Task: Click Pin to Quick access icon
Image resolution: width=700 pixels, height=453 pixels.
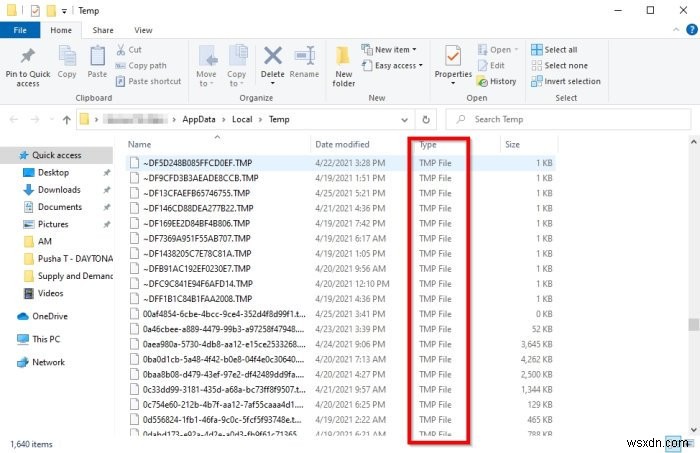Action: [x=28, y=56]
